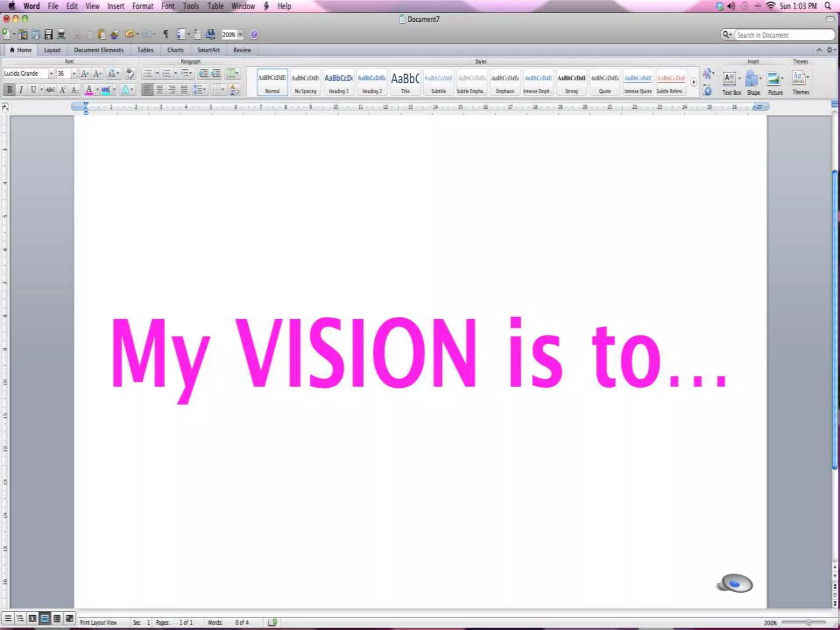Toggle Bold formatting
The image size is (840, 630).
pos(9,90)
